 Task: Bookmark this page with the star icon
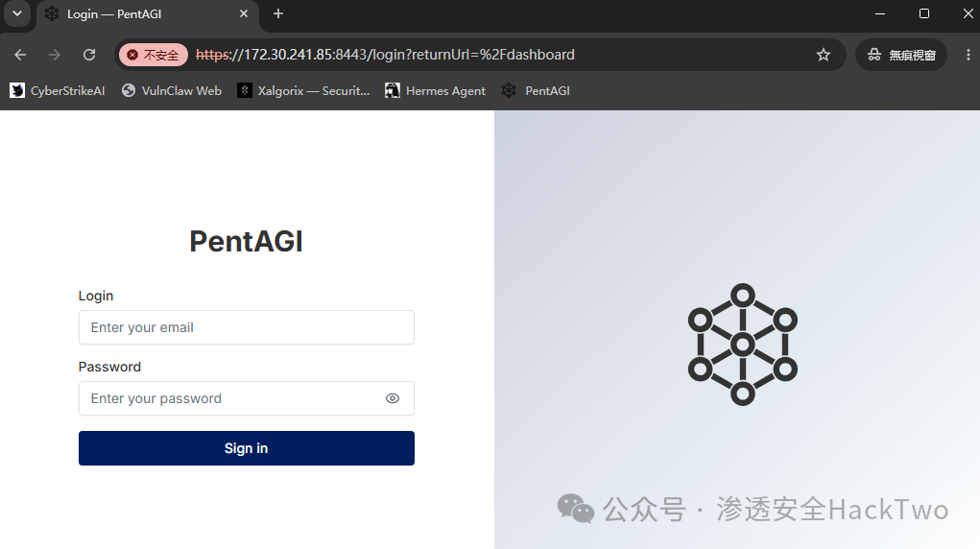824,55
